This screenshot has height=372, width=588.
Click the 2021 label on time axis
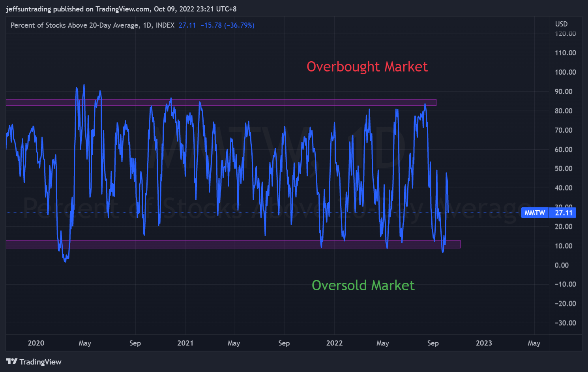coord(185,343)
